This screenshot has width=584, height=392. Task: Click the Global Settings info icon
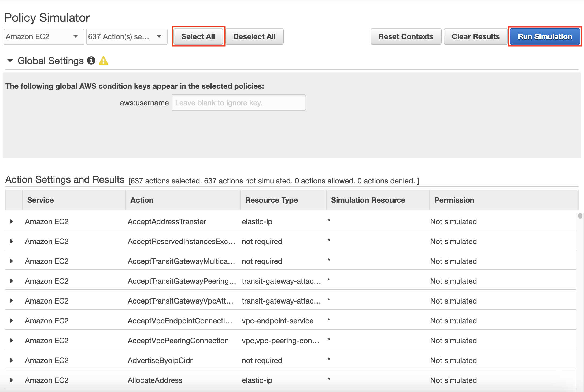[91, 61]
